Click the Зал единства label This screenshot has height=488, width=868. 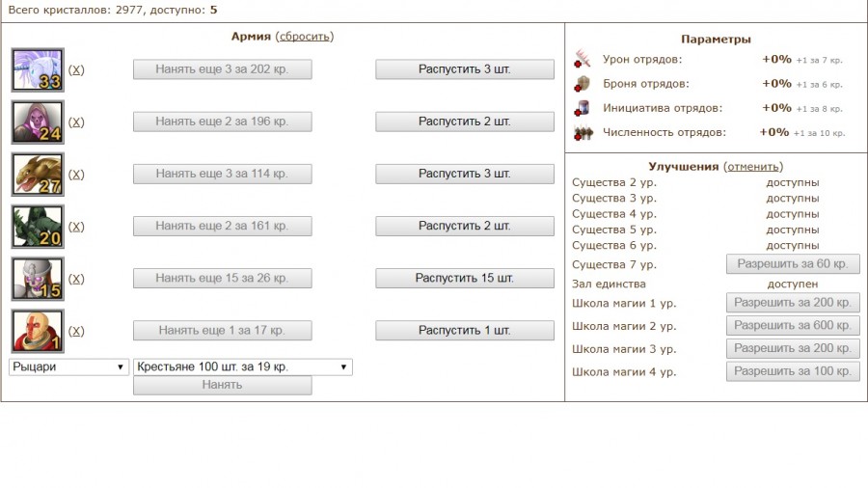[609, 284]
